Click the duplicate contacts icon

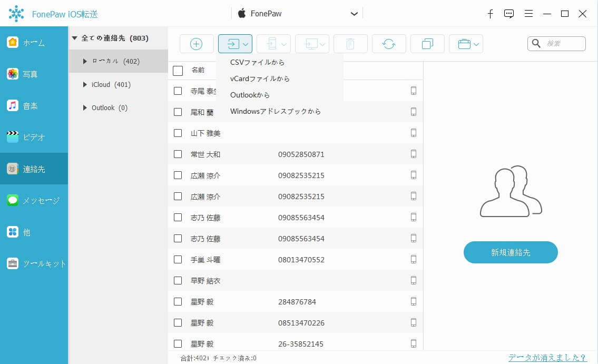click(x=427, y=44)
